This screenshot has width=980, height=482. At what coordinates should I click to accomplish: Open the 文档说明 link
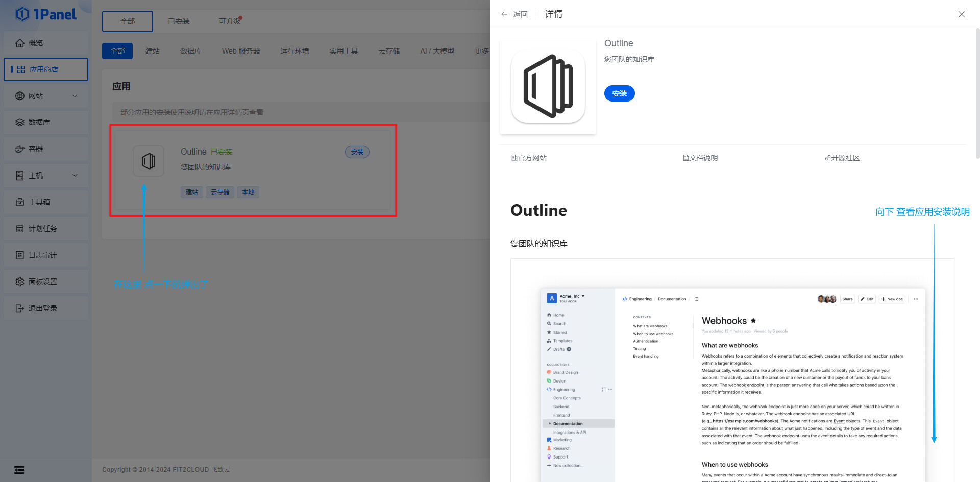[700, 158]
